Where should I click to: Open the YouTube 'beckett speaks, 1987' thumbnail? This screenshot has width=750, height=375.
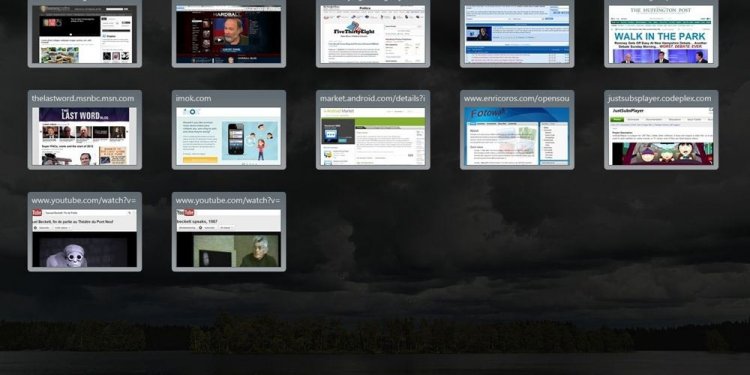pos(229,238)
